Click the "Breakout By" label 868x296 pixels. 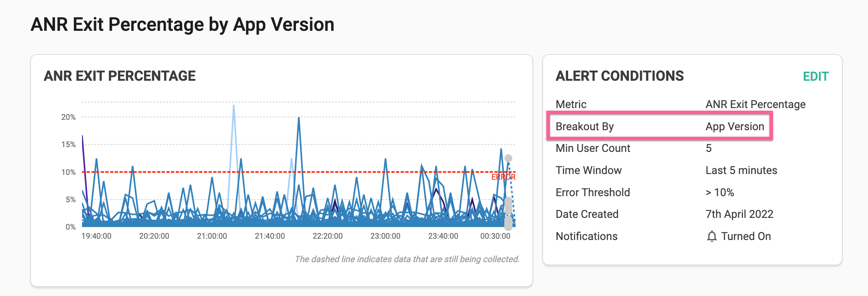[x=584, y=126]
